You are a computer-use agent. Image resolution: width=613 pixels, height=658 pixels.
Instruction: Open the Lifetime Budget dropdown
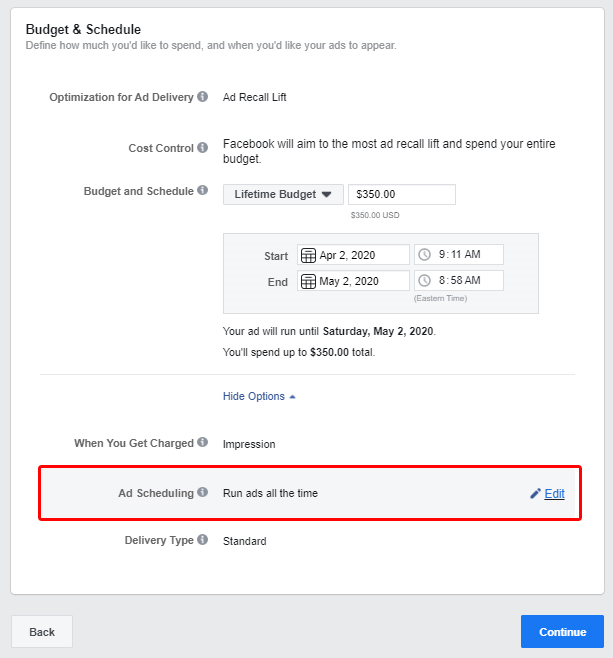(x=283, y=194)
